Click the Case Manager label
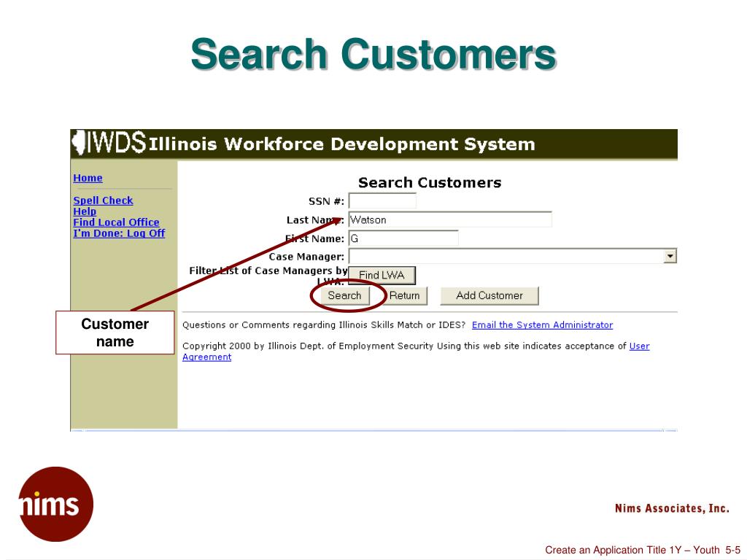The width and height of the screenshot is (747, 560). tap(306, 257)
